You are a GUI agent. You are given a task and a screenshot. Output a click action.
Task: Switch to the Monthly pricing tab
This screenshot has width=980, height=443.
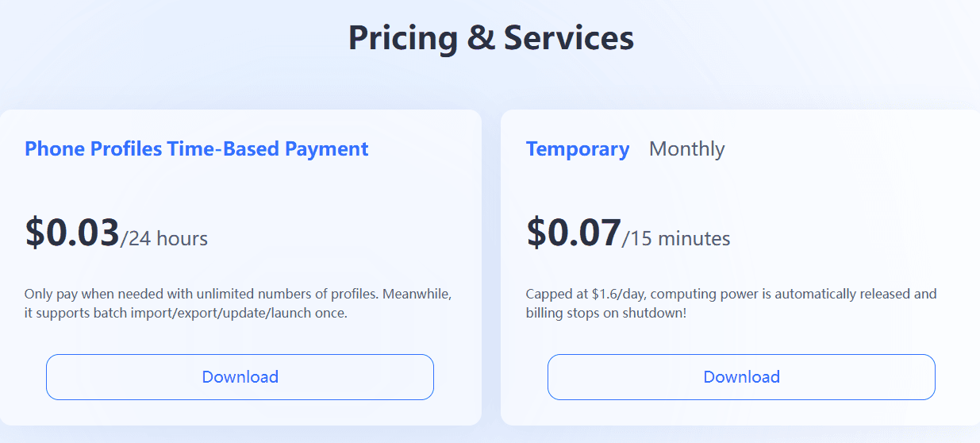pos(686,149)
